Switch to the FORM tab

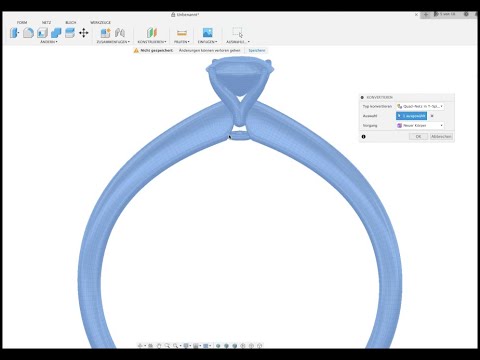[x=22, y=22]
